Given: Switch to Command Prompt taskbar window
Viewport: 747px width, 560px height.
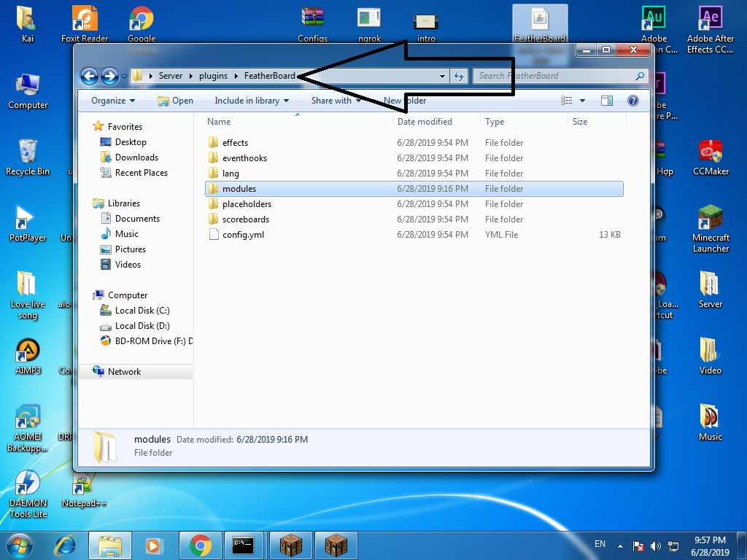Looking at the screenshot, I should click(243, 545).
